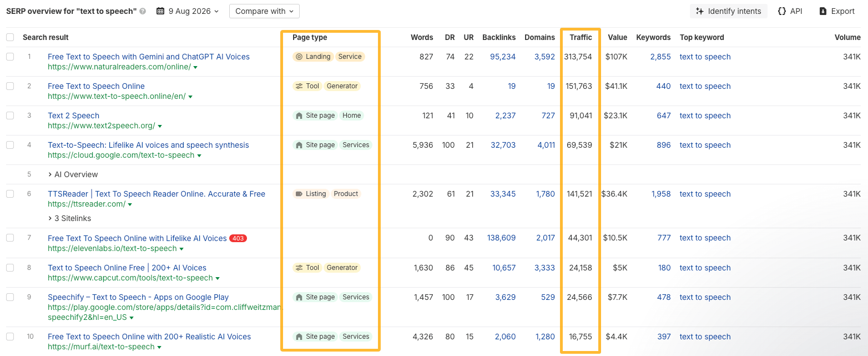Click the red 403 badge on elevenlabs result
Screen dimensions: 868x356
(238, 238)
